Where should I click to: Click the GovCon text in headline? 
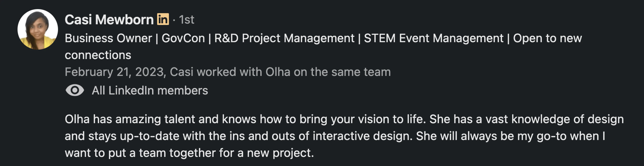[183, 38]
